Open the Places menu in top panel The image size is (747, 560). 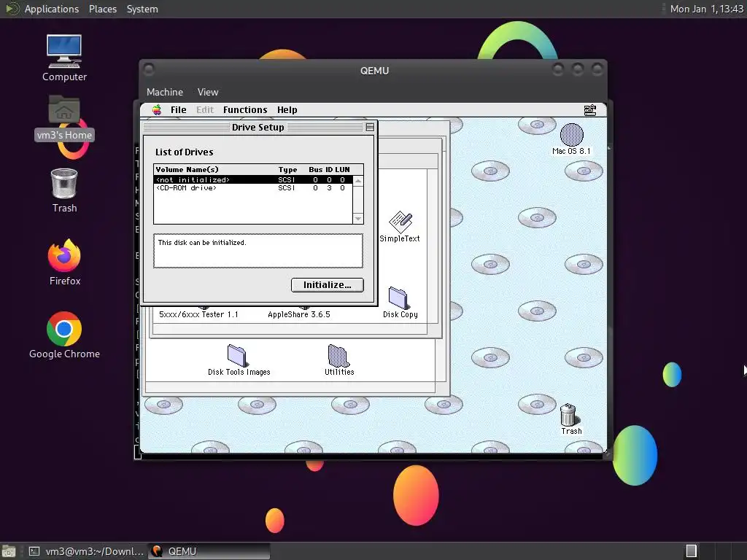[103, 9]
